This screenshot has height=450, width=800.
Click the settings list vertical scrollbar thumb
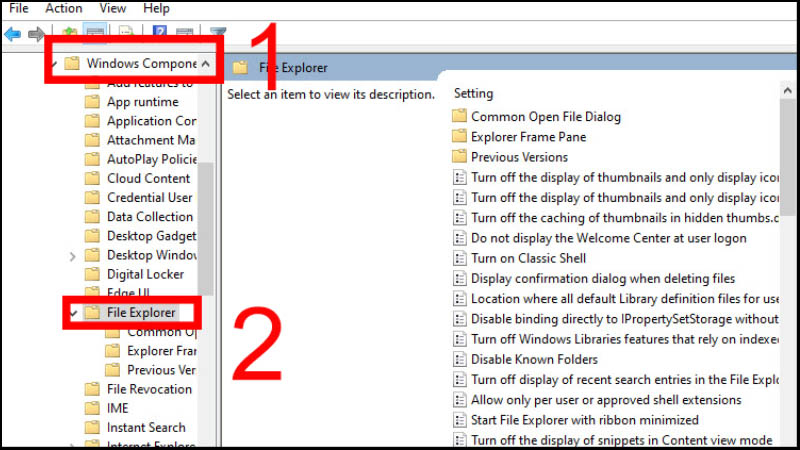787,157
